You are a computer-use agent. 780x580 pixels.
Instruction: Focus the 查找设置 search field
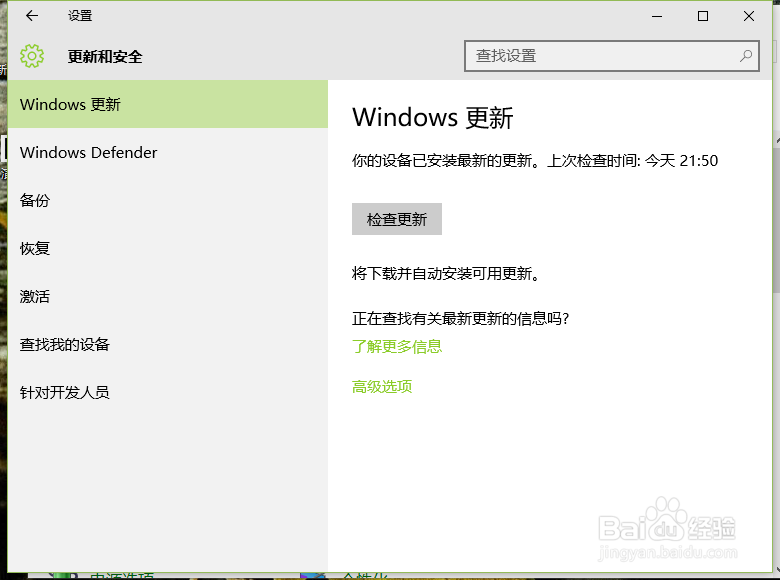coord(611,56)
